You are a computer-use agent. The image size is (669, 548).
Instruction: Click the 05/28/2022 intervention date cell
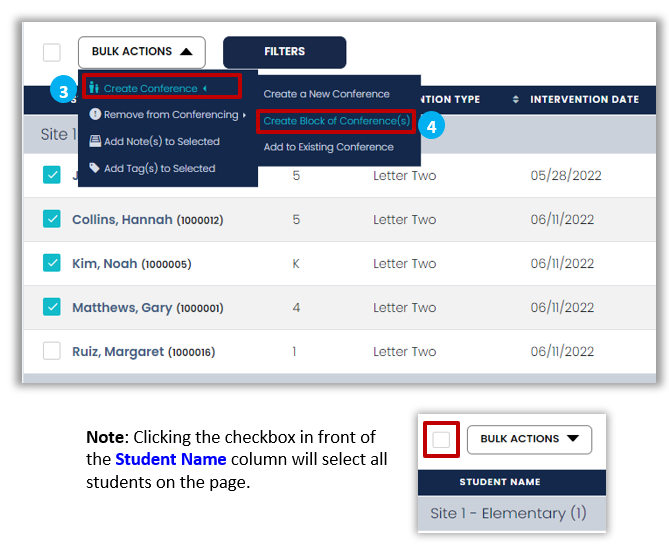(566, 175)
